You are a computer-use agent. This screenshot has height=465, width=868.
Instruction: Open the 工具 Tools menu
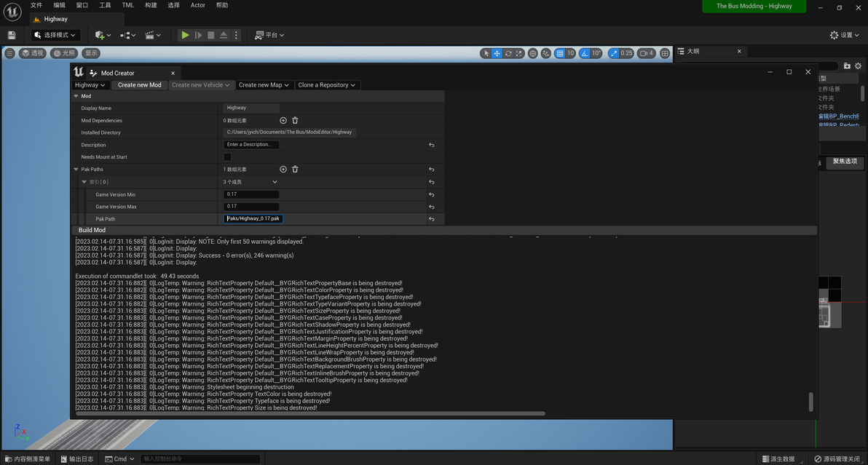pyautogui.click(x=105, y=5)
